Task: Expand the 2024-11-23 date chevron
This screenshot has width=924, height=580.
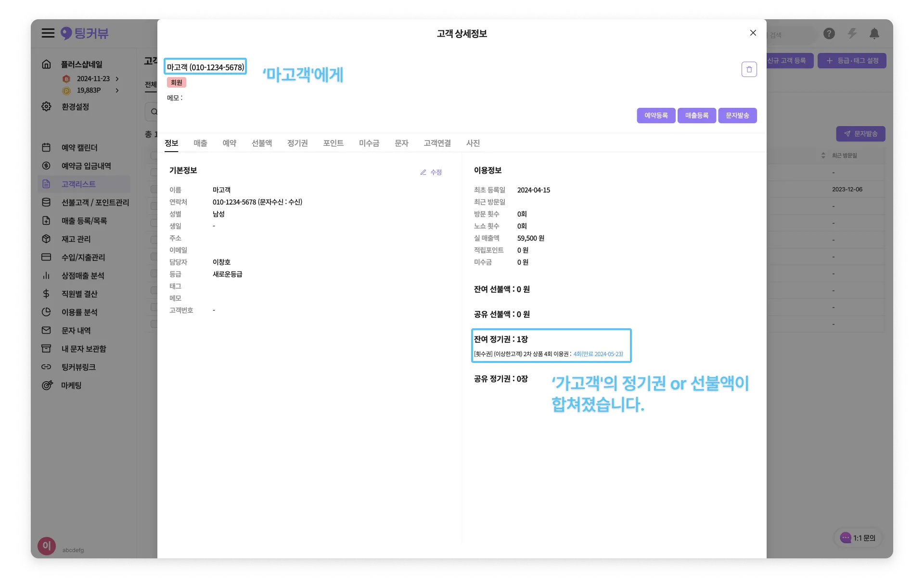Action: (x=117, y=79)
